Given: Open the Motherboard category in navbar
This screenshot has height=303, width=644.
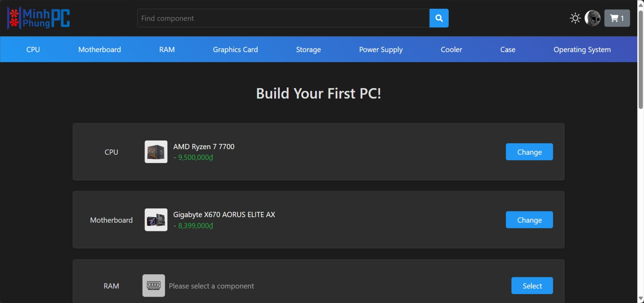Looking at the screenshot, I should pyautogui.click(x=100, y=50).
